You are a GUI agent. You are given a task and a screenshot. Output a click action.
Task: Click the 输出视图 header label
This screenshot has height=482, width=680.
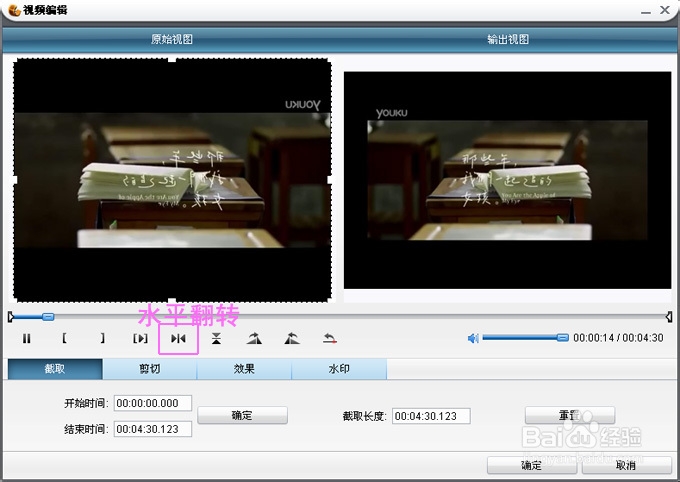[508, 39]
